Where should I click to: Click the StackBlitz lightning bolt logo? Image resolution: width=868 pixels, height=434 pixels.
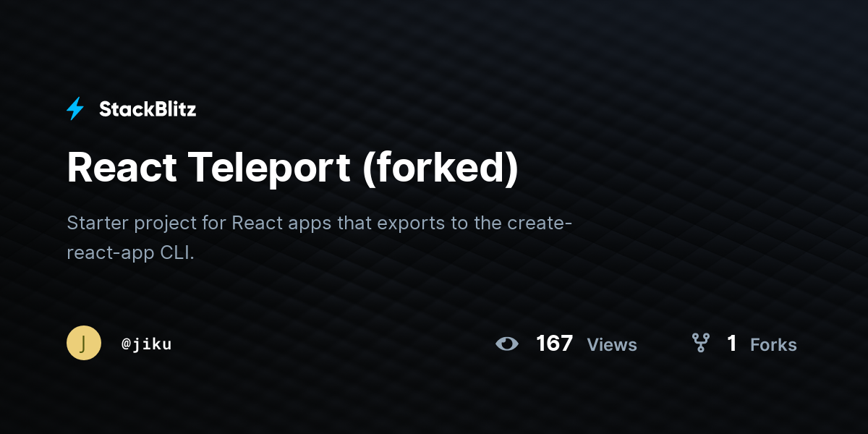[x=75, y=109]
